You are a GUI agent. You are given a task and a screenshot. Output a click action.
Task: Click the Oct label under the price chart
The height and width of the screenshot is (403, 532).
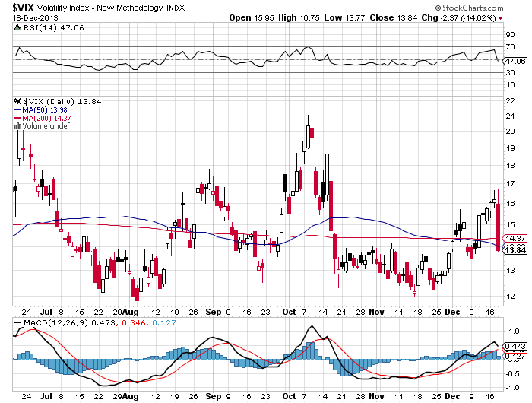[289, 312]
